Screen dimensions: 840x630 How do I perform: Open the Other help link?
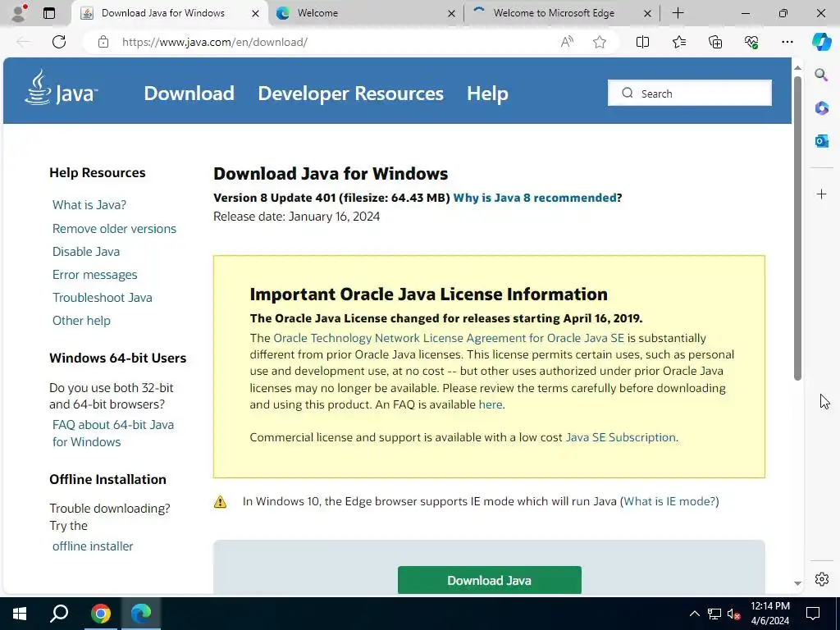pos(81,321)
